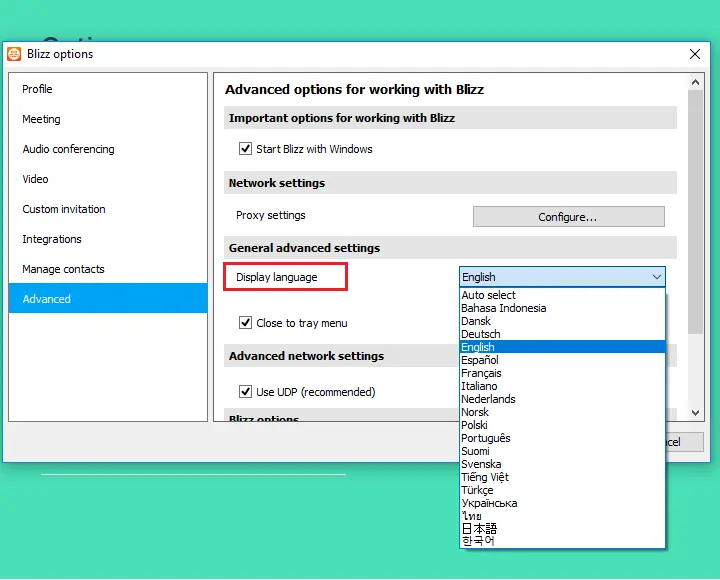Open the Custom invitation section
This screenshot has width=720, height=580.
click(108, 209)
